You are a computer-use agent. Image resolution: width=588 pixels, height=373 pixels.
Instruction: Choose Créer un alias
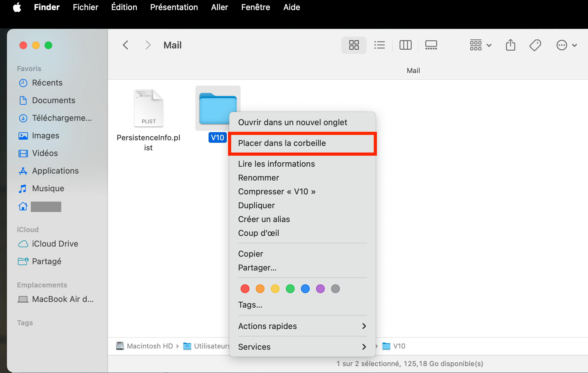[x=302, y=219]
